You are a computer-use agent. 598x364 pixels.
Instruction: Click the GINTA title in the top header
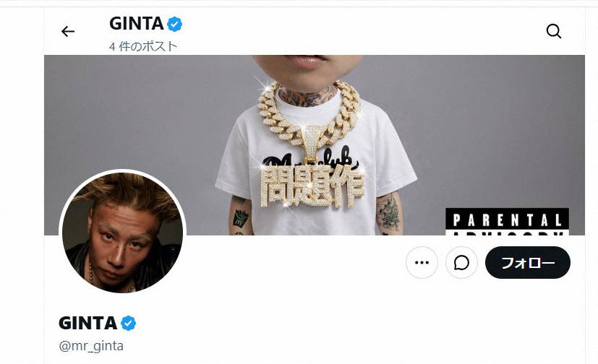coord(137,24)
